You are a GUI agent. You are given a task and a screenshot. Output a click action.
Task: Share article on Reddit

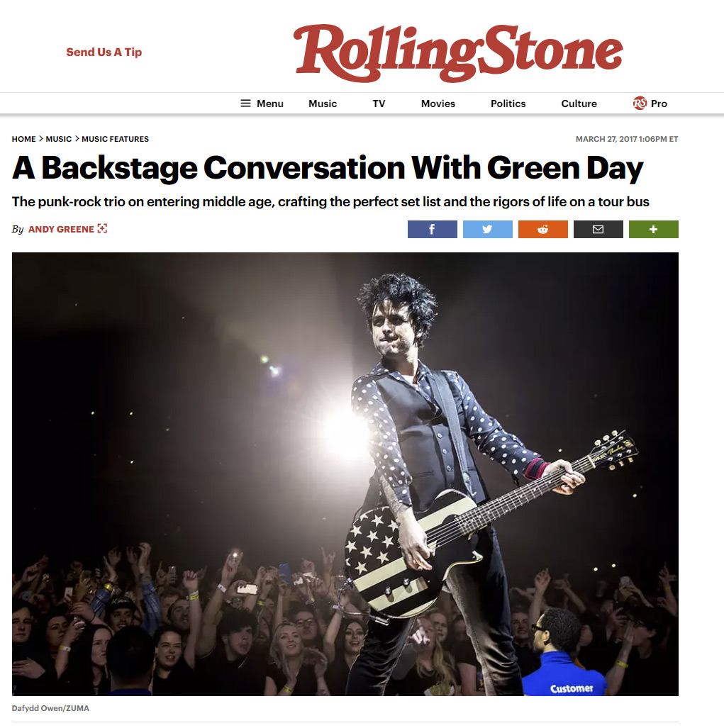pos(543,230)
